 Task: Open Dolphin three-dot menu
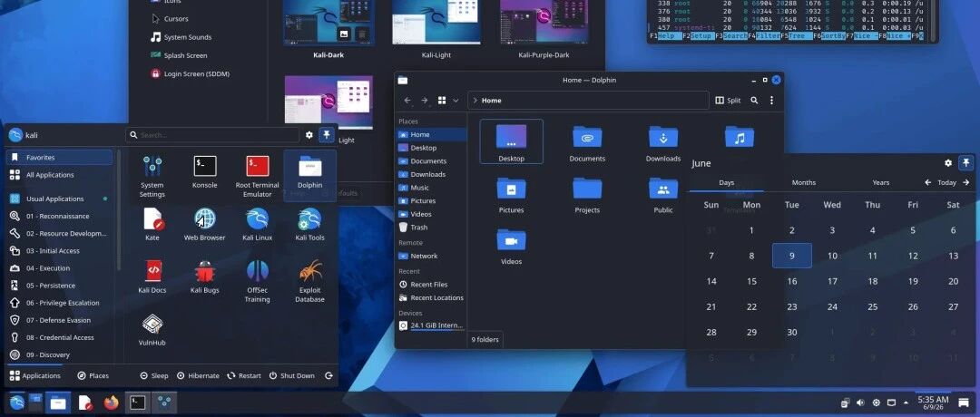[x=771, y=101]
